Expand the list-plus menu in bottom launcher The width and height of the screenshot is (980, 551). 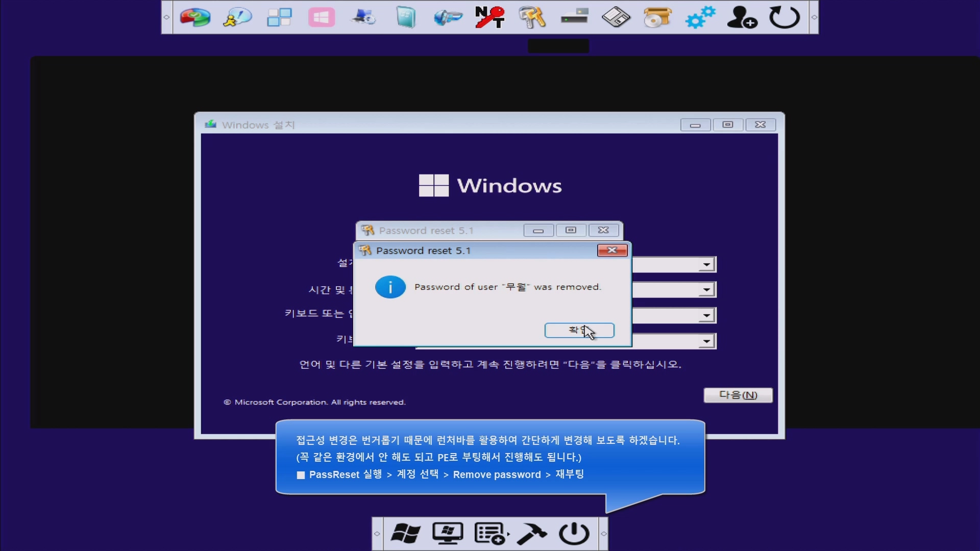pyautogui.click(x=491, y=534)
